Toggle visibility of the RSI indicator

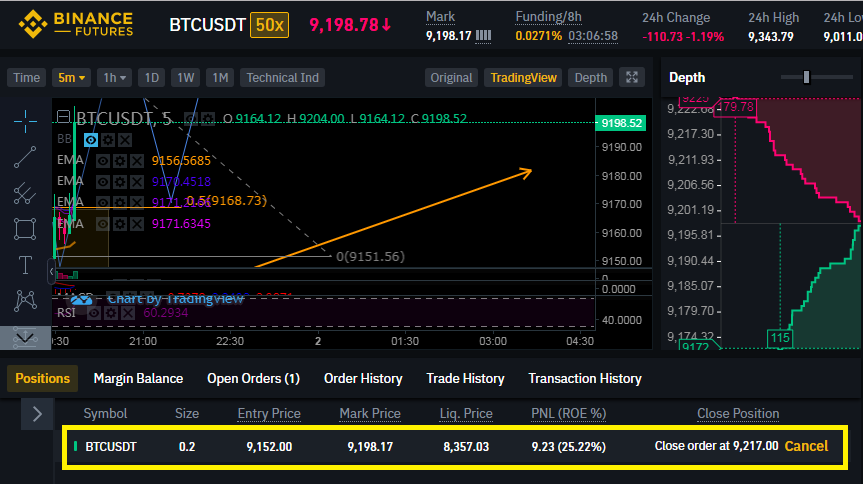tap(94, 313)
